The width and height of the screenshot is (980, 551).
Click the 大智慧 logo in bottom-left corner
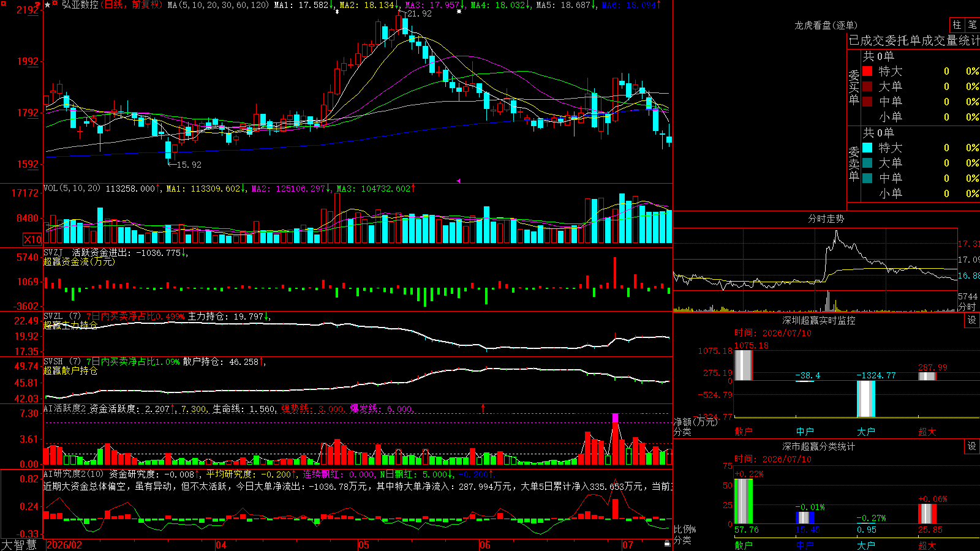[19, 545]
